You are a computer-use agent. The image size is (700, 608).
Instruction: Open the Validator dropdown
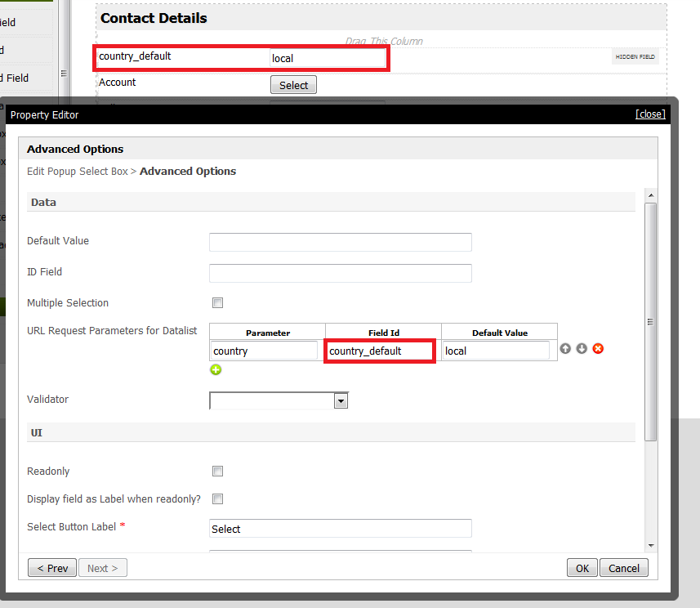pos(341,400)
